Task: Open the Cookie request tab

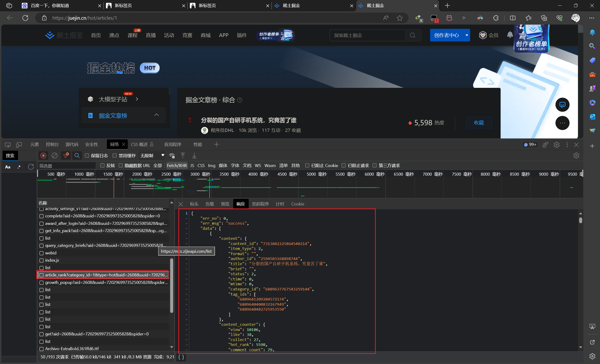Action: point(298,204)
